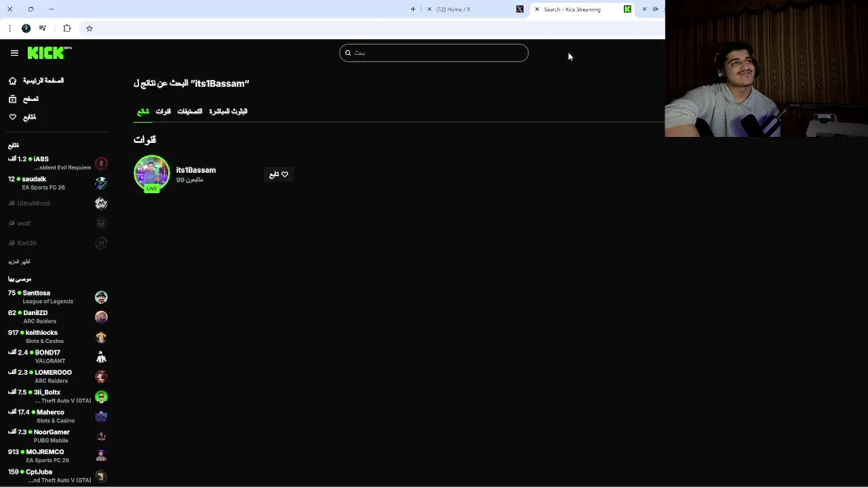The height and width of the screenshot is (488, 868).
Task: Open 3li_Boltx channel avatar
Action: click(101, 396)
